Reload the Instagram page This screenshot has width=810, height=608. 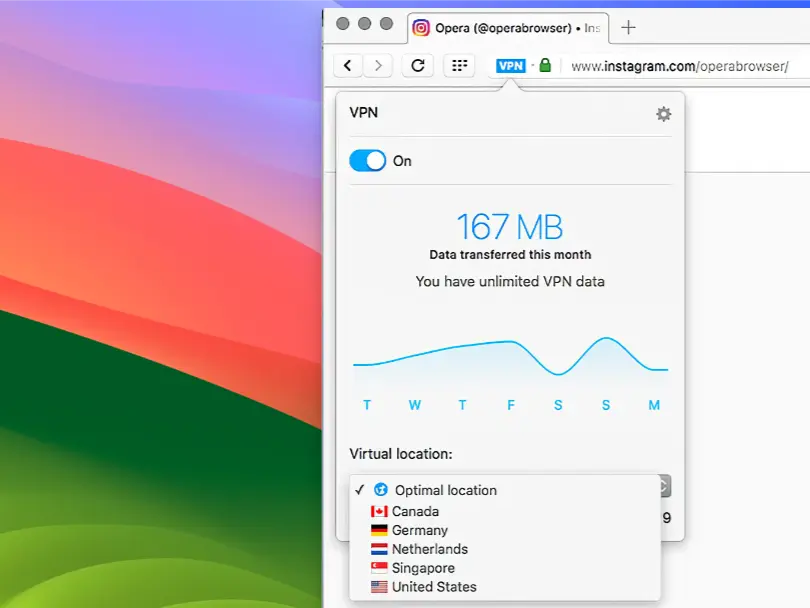point(415,65)
